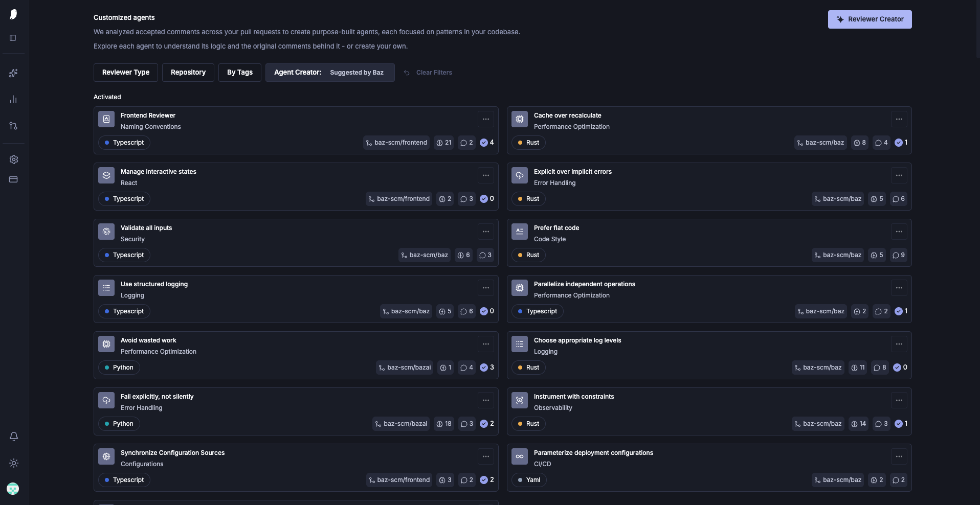980x505 pixels.
Task: Open the more options menu for Frontend Reviewer
Action: (x=486, y=119)
